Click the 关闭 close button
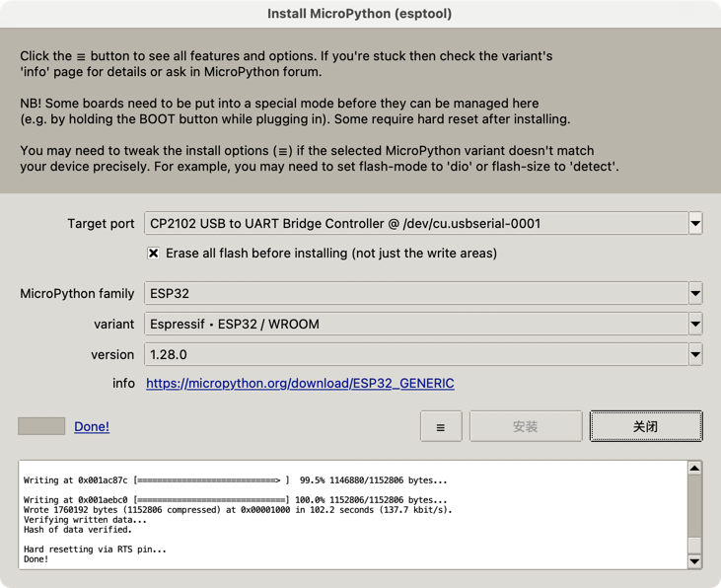The height and width of the screenshot is (588, 721). [646, 426]
